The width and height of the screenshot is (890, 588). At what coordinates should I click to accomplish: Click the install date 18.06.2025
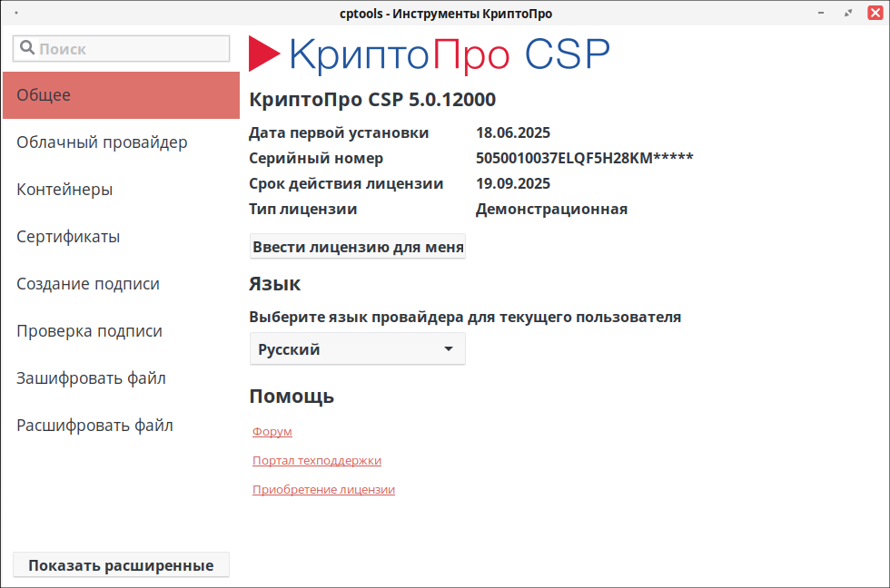513,132
